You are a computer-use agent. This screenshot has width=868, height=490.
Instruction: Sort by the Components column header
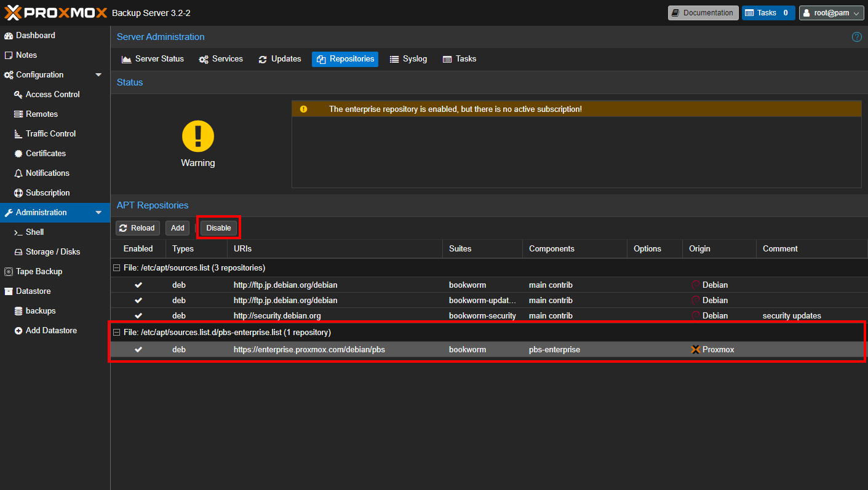click(x=575, y=249)
